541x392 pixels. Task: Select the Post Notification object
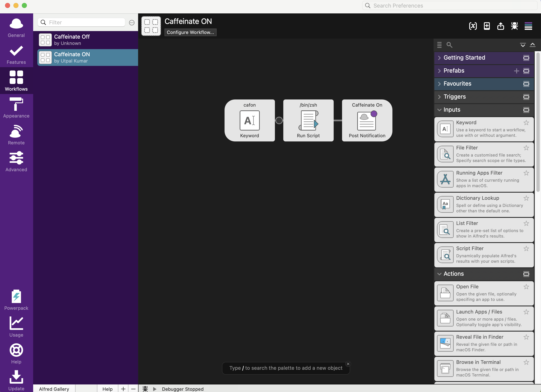[367, 120]
